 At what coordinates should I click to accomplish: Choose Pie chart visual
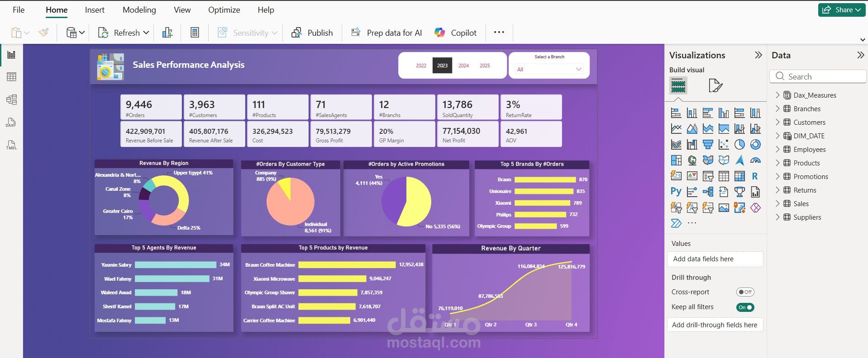pyautogui.click(x=739, y=145)
